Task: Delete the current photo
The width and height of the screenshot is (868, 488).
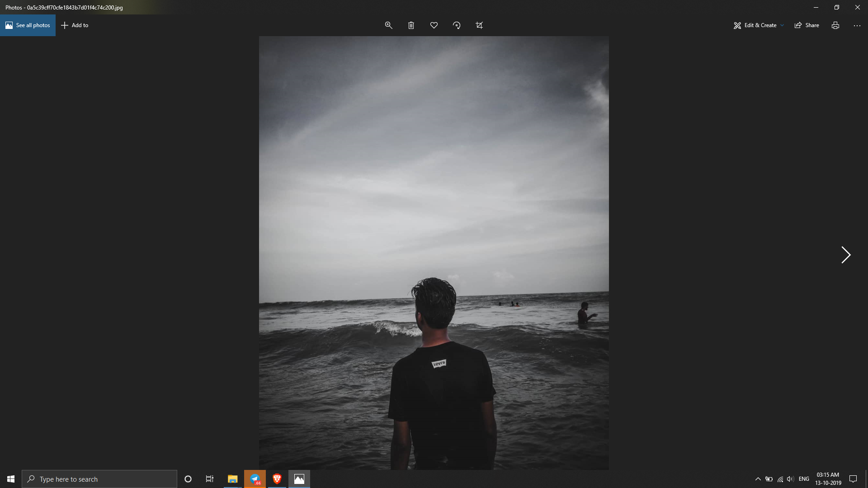Action: (411, 25)
